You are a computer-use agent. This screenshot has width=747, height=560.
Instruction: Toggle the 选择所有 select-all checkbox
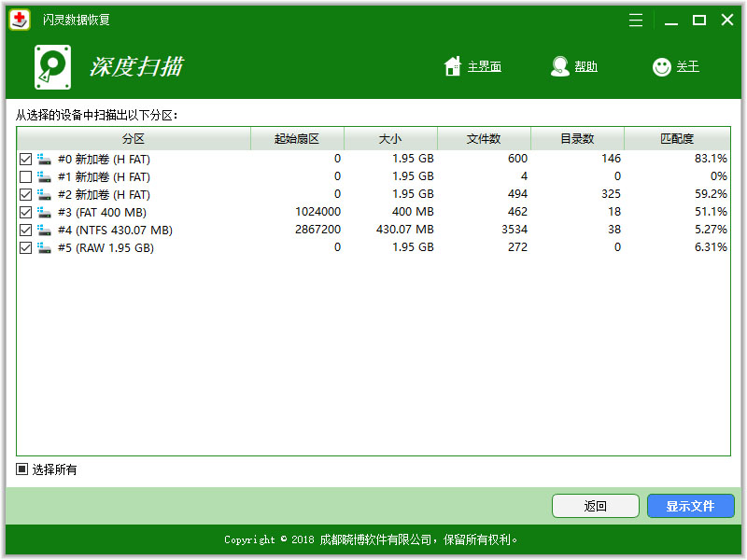pyautogui.click(x=21, y=469)
